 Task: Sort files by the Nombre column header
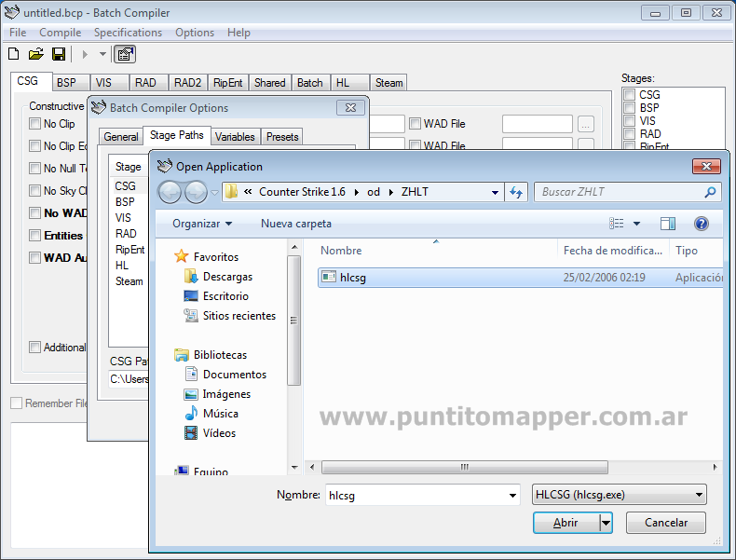[x=341, y=251]
